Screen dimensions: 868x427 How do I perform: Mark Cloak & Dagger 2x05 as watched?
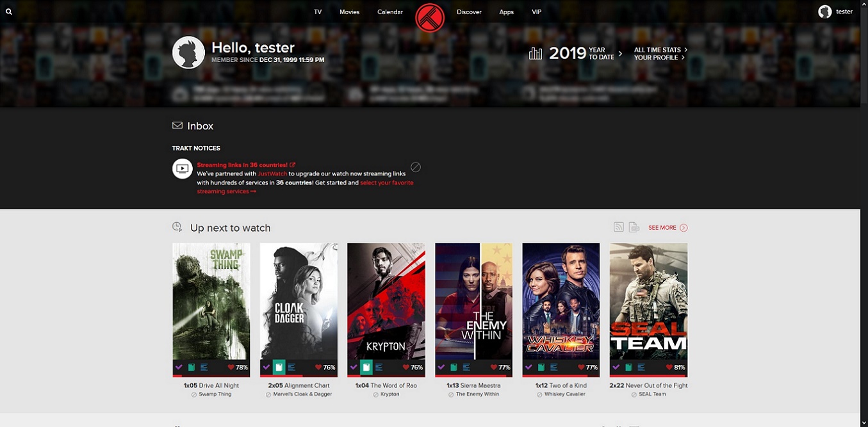tap(266, 367)
